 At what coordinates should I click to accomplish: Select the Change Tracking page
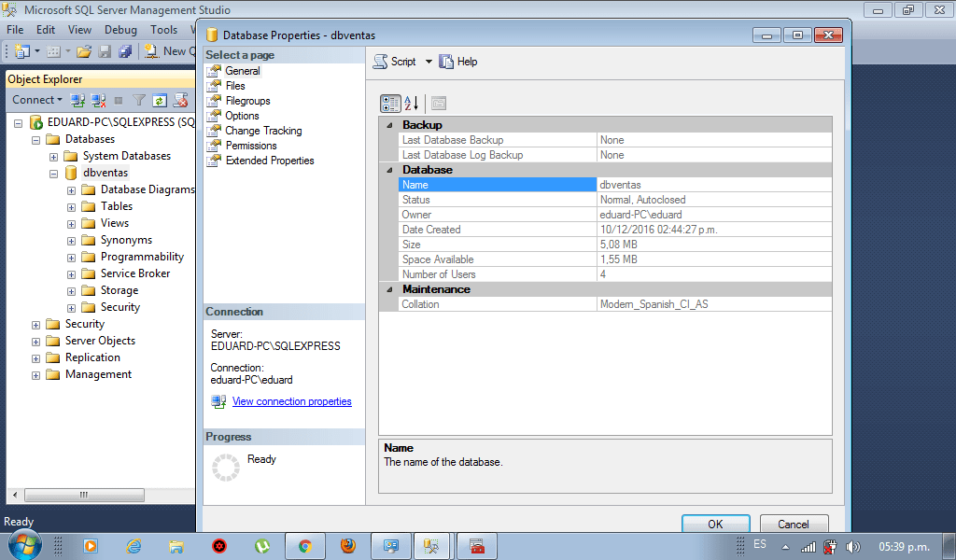pos(263,131)
